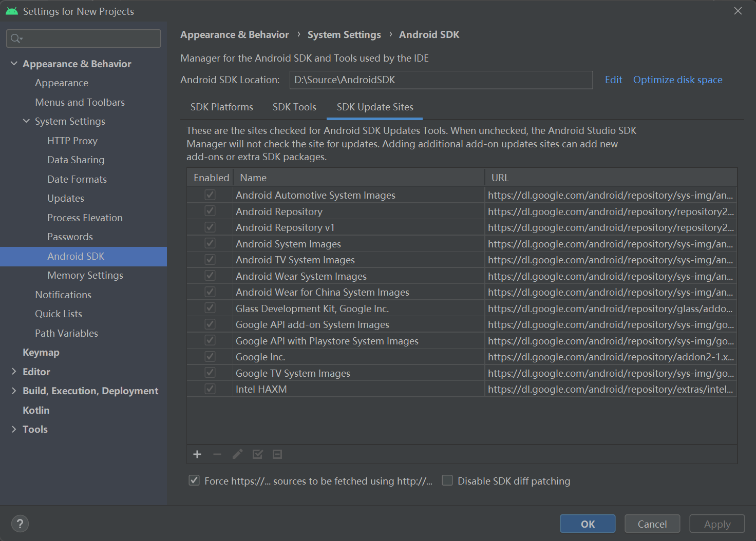This screenshot has height=541, width=756.
Task: Remove the selected update site
Action: point(217,454)
